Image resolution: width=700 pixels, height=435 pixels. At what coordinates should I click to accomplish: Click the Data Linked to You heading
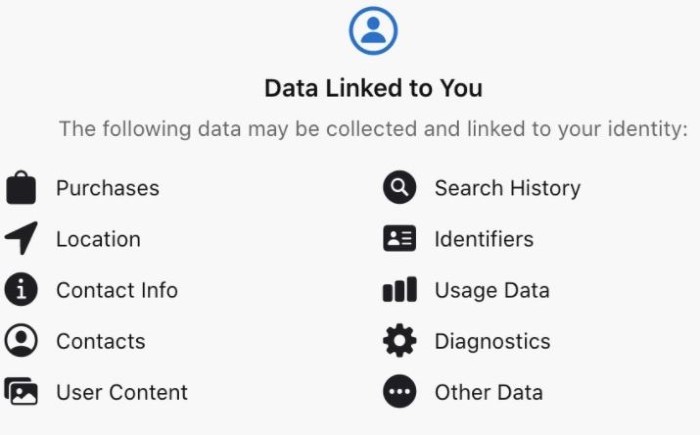pyautogui.click(x=373, y=88)
